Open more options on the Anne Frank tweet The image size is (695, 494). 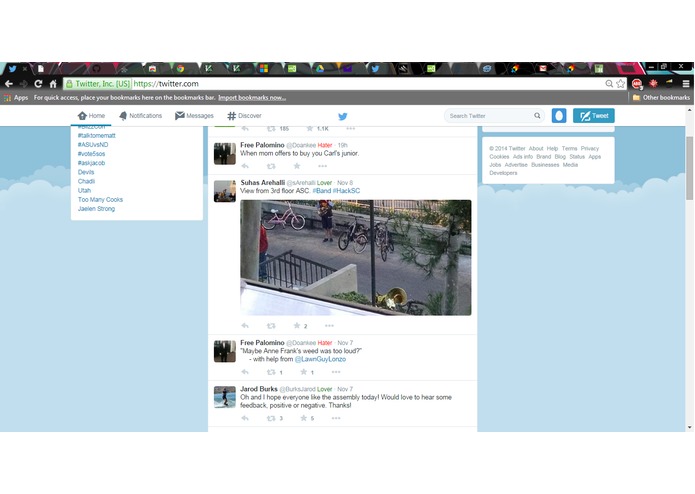[336, 372]
